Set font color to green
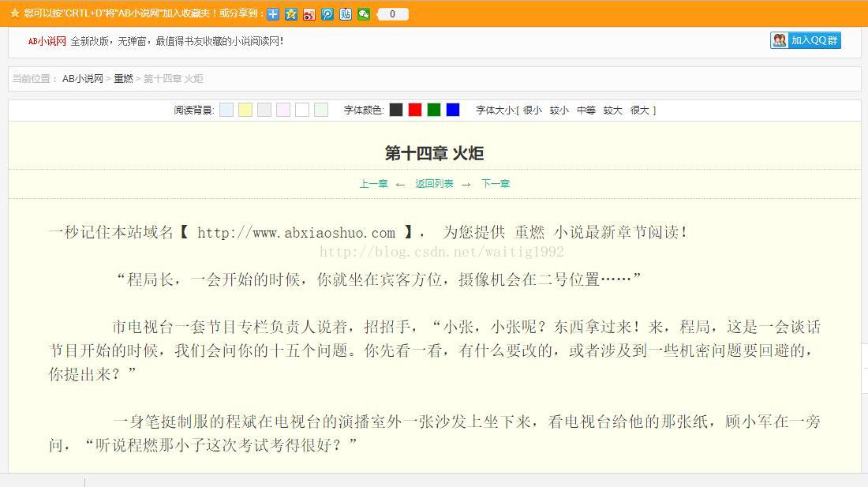 click(434, 110)
